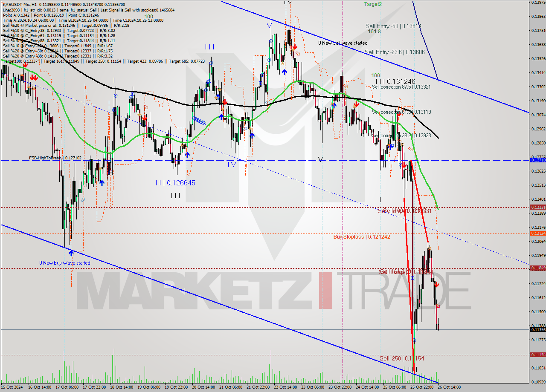This screenshot has height=392, width=546.
Task: Click the 'Buy Stoploss | 0.121242' label
Action: coord(362,236)
